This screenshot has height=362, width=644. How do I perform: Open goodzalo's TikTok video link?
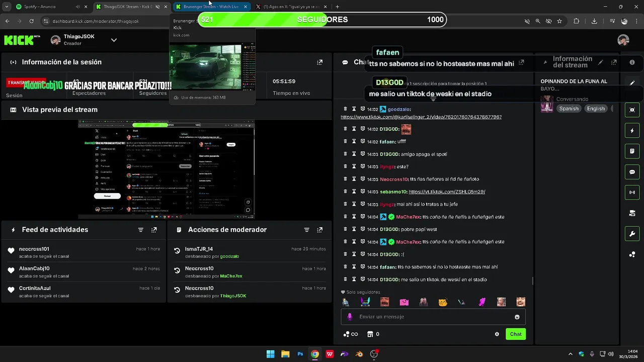pyautogui.click(x=421, y=117)
